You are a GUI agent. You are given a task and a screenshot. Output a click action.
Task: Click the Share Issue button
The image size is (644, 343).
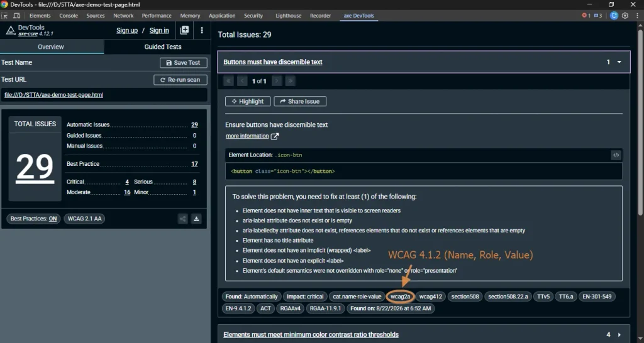[x=300, y=101]
